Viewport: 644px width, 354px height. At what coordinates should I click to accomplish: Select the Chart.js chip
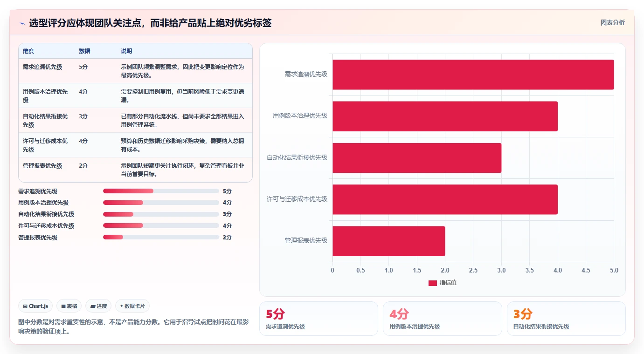click(x=36, y=306)
